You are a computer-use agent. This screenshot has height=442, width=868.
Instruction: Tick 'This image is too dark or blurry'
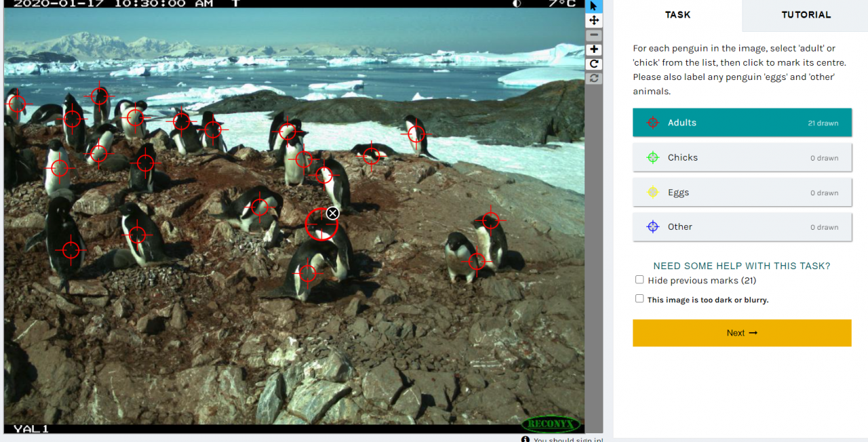[639, 299]
